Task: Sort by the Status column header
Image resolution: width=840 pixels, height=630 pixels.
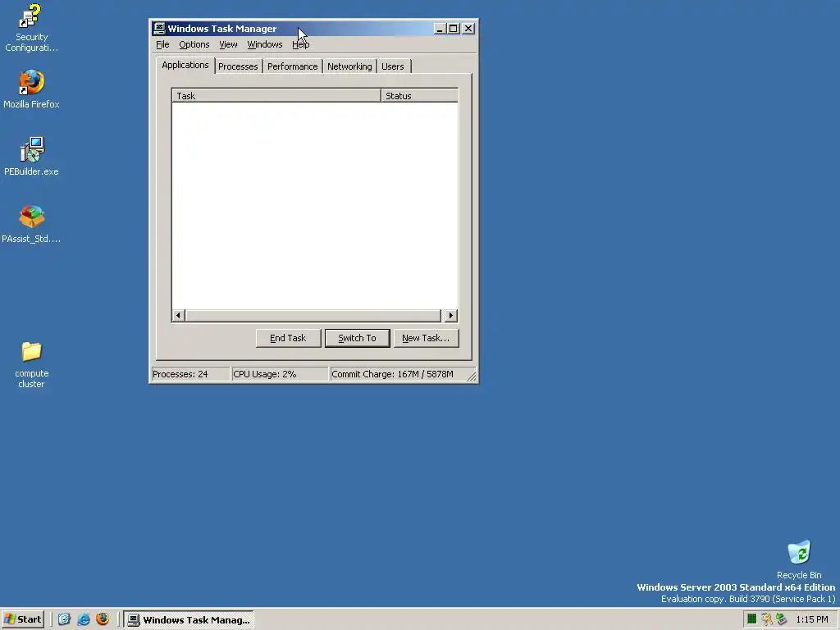Action: tap(419, 96)
